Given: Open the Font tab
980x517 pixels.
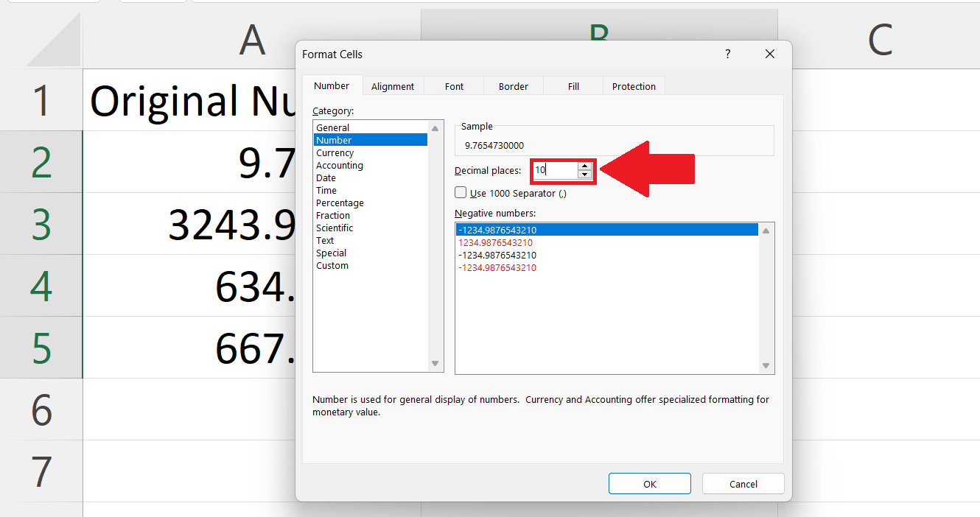Looking at the screenshot, I should pyautogui.click(x=454, y=85).
